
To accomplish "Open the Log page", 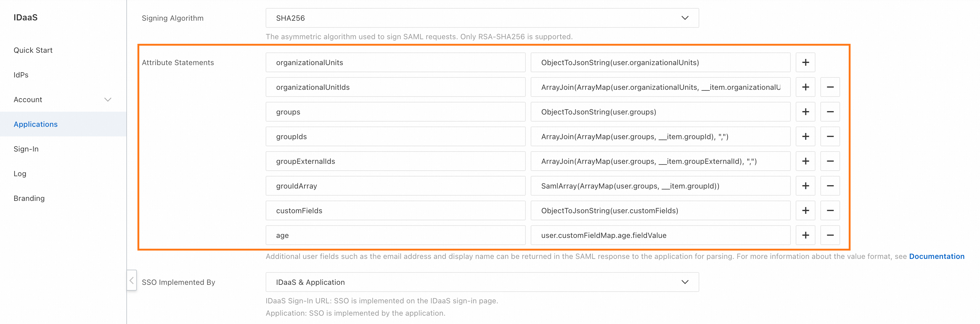I will click(20, 174).
